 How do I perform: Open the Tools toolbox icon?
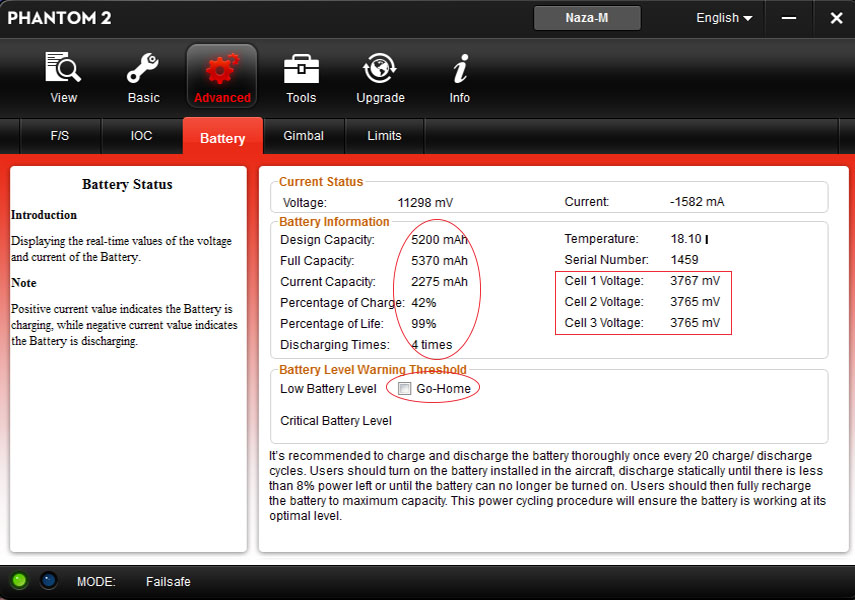301,69
